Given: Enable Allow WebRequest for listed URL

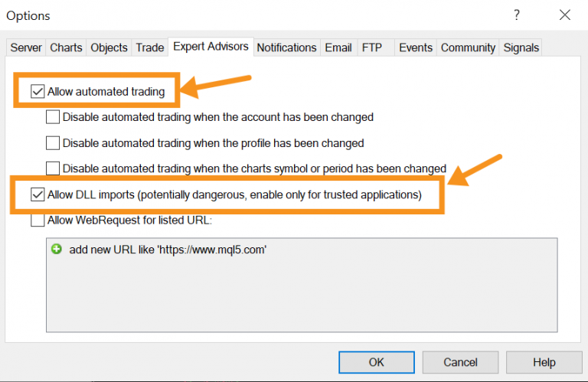Looking at the screenshot, I should (x=38, y=220).
